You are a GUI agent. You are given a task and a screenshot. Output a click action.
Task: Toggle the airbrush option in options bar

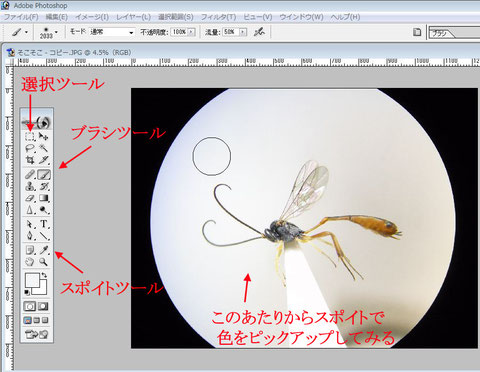point(259,32)
